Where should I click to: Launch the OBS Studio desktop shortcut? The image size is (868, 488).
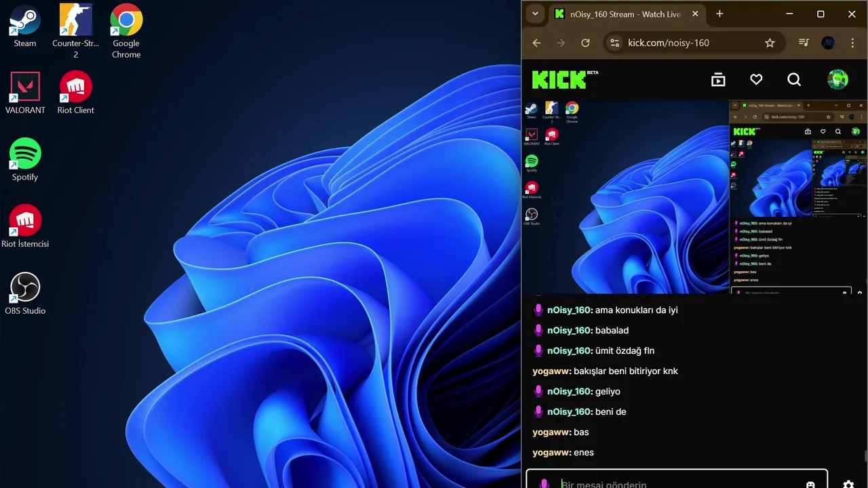click(25, 294)
